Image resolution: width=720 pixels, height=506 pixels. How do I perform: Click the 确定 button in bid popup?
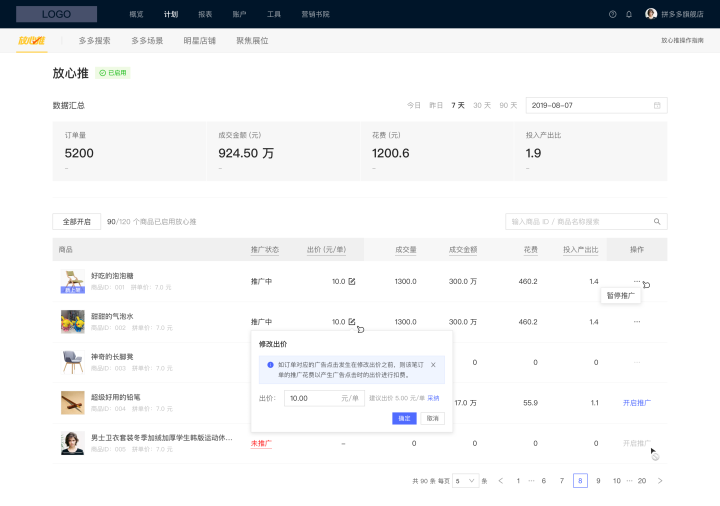(404, 418)
